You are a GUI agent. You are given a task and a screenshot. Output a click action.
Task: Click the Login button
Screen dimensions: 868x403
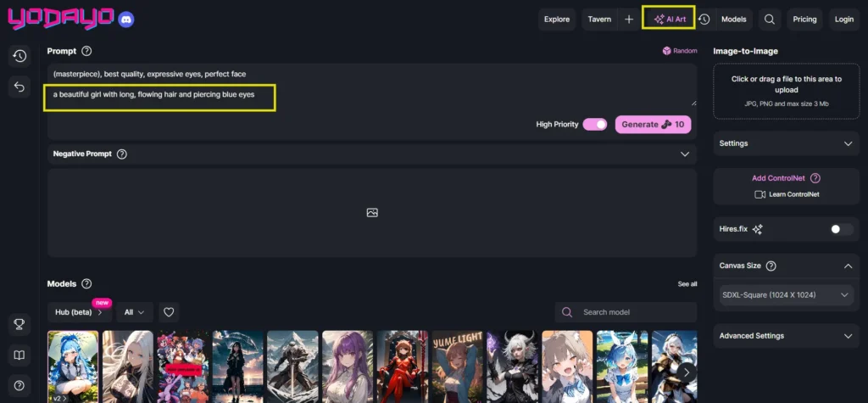tap(844, 20)
